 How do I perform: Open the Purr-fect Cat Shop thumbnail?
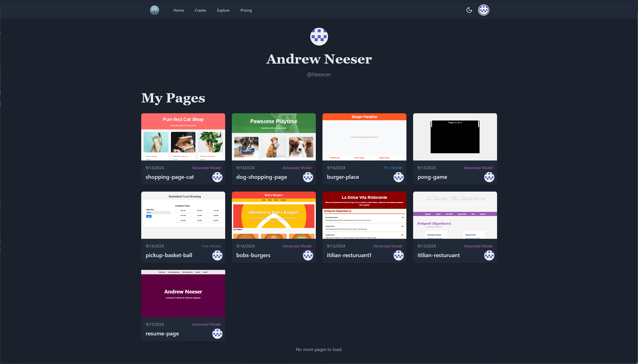point(183,137)
